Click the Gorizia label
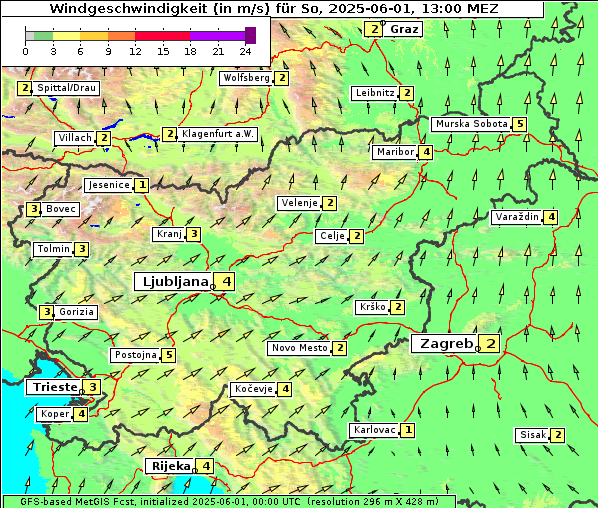Image resolution: width=598 pixels, height=508 pixels. tap(76, 312)
